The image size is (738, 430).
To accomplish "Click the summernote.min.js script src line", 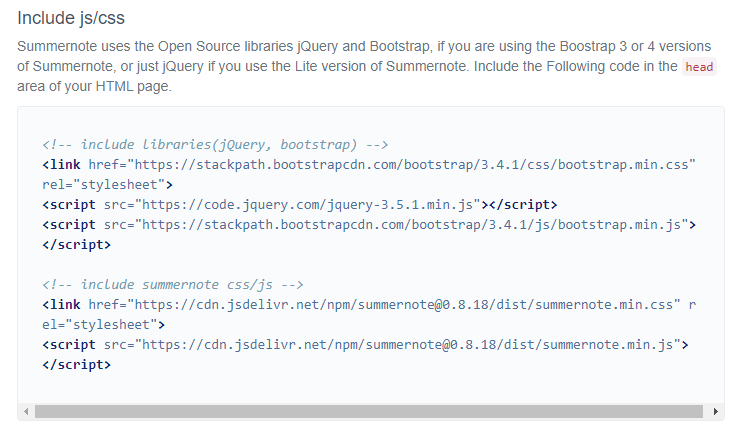I will pyautogui.click(x=365, y=345).
